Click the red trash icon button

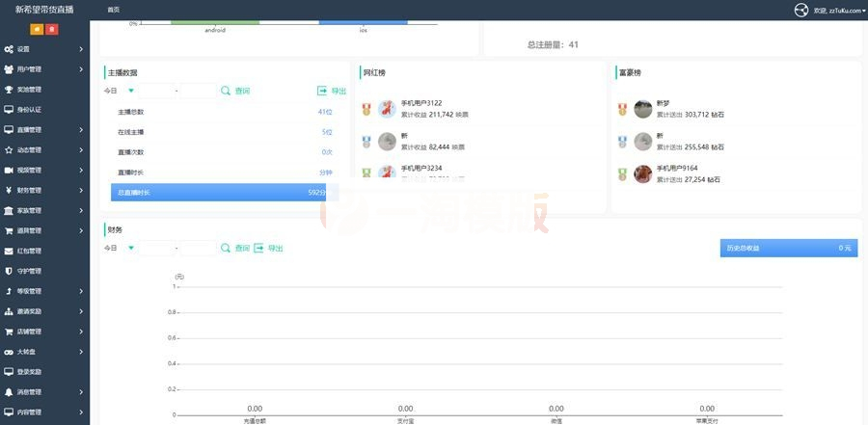coord(53,29)
